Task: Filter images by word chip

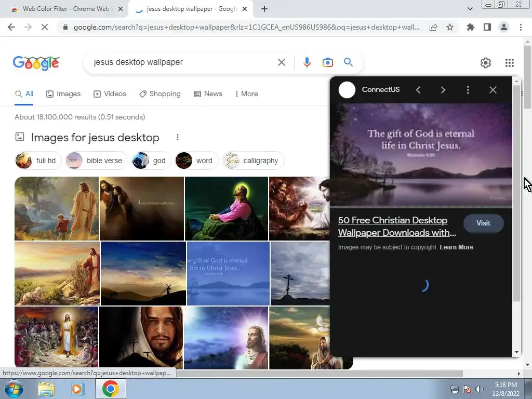Action: point(196,161)
